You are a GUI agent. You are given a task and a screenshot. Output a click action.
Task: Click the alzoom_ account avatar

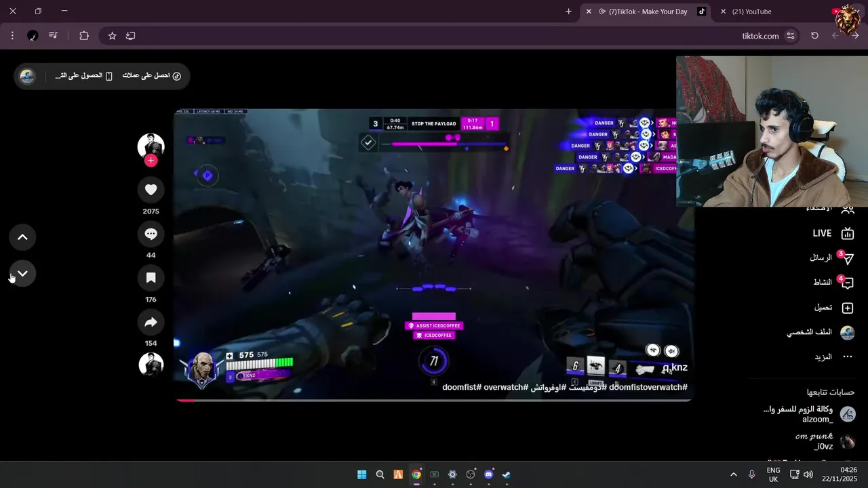847,414
